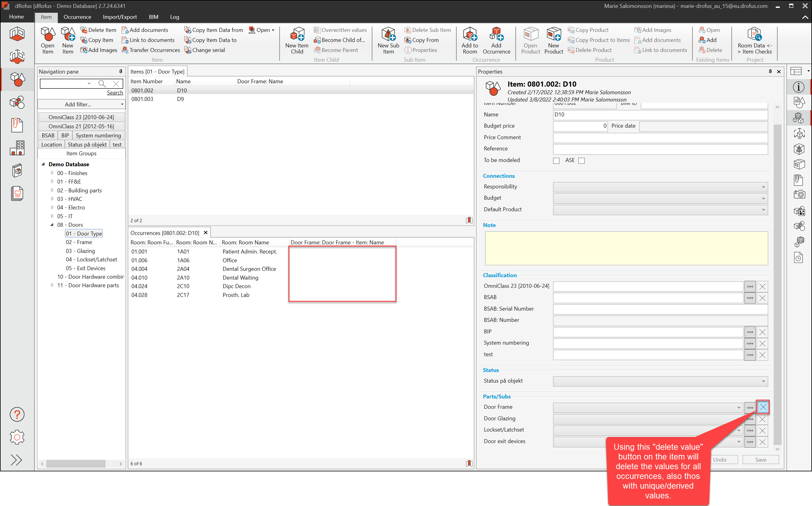Click the yellow Note field
812x506 pixels.
click(x=626, y=248)
